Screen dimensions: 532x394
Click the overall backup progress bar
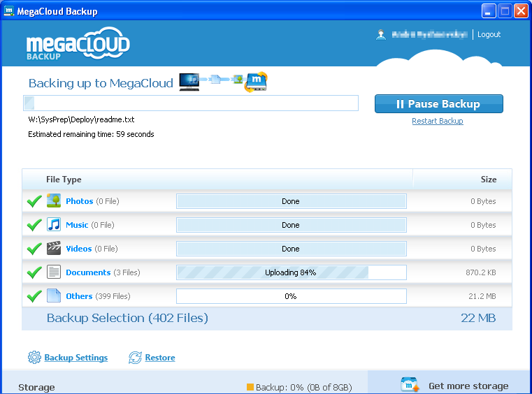(191, 103)
